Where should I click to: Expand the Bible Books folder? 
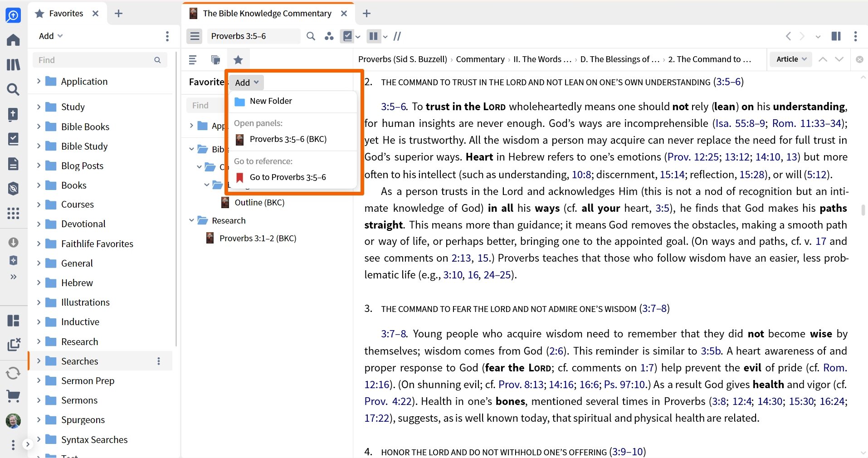39,127
